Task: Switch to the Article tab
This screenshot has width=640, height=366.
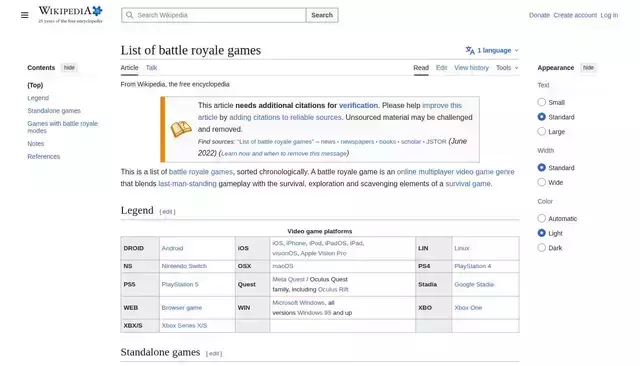Action: (129, 68)
